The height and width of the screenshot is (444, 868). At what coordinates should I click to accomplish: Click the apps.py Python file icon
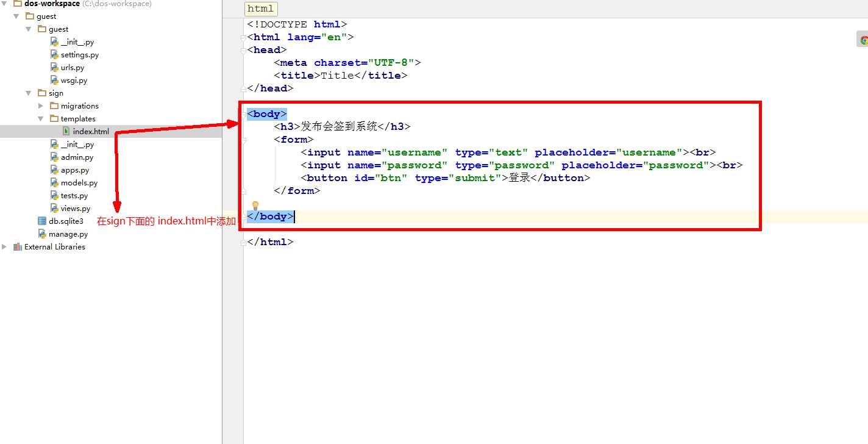pyautogui.click(x=54, y=170)
